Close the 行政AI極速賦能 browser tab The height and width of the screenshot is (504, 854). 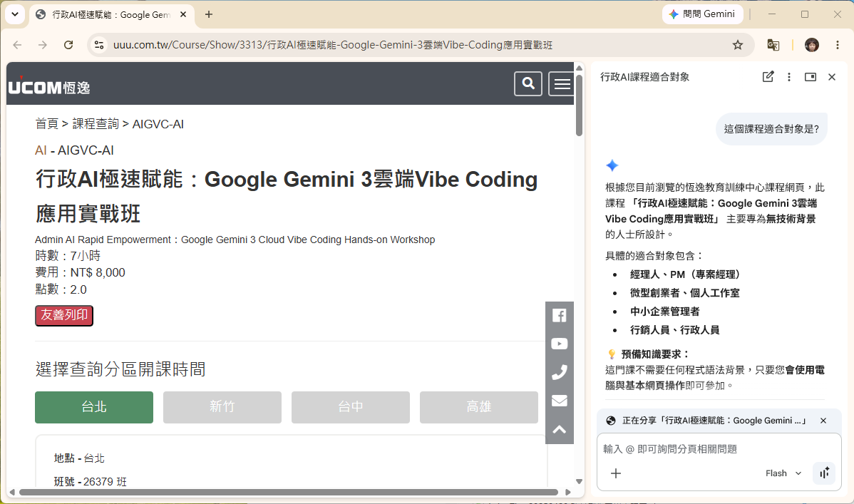point(183,14)
